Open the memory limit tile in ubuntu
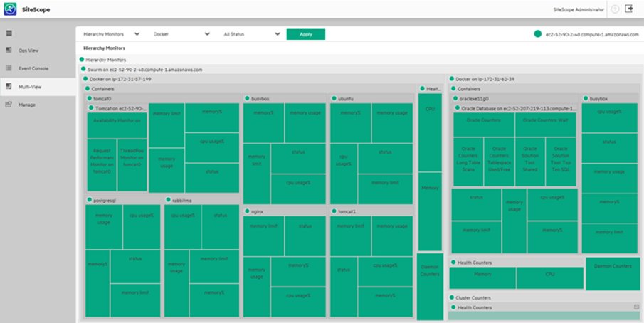The width and height of the screenshot is (644, 323). coord(385,189)
